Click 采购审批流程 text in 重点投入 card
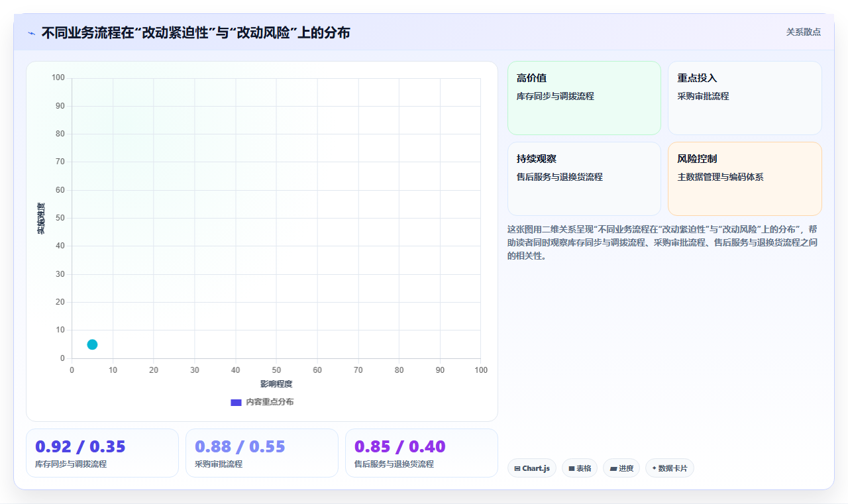Image resolution: width=848 pixels, height=504 pixels. pyautogui.click(x=703, y=96)
